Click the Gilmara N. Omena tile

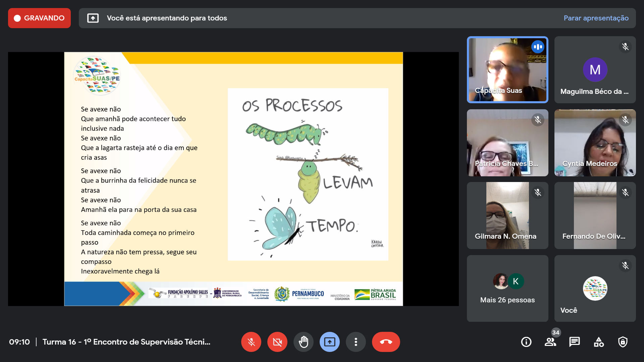[x=507, y=216]
